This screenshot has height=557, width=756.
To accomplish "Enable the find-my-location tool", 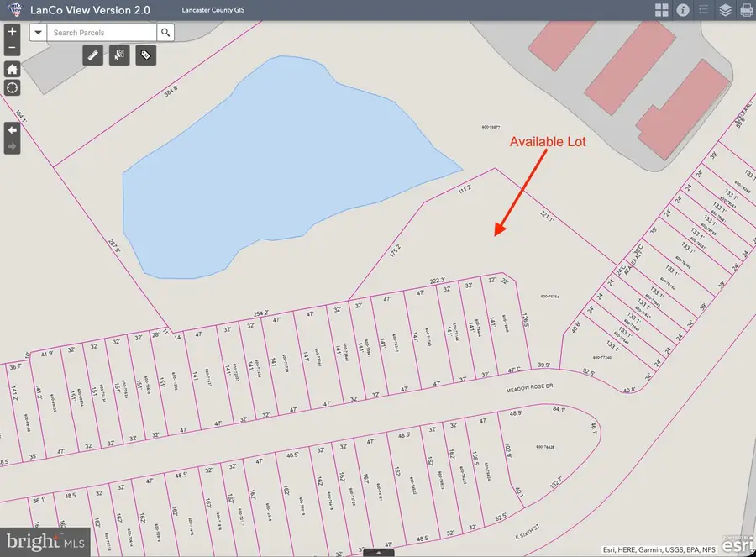I will pyautogui.click(x=12, y=87).
